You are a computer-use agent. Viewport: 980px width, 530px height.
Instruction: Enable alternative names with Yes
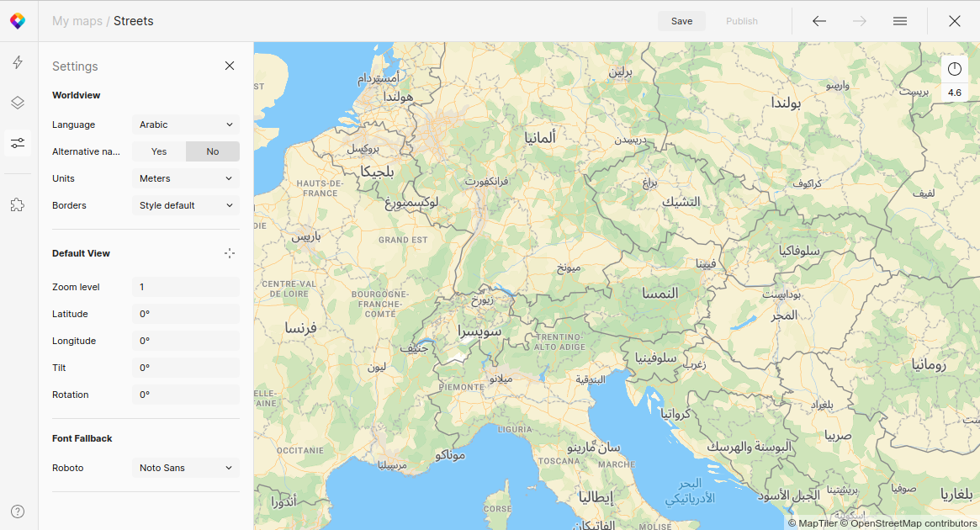(159, 151)
